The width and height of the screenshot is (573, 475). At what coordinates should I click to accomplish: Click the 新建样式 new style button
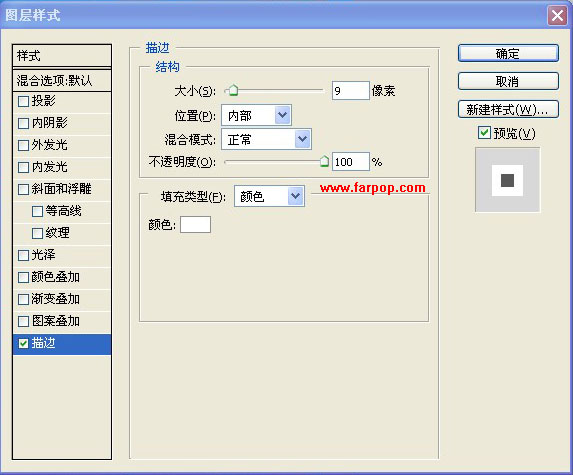(508, 109)
